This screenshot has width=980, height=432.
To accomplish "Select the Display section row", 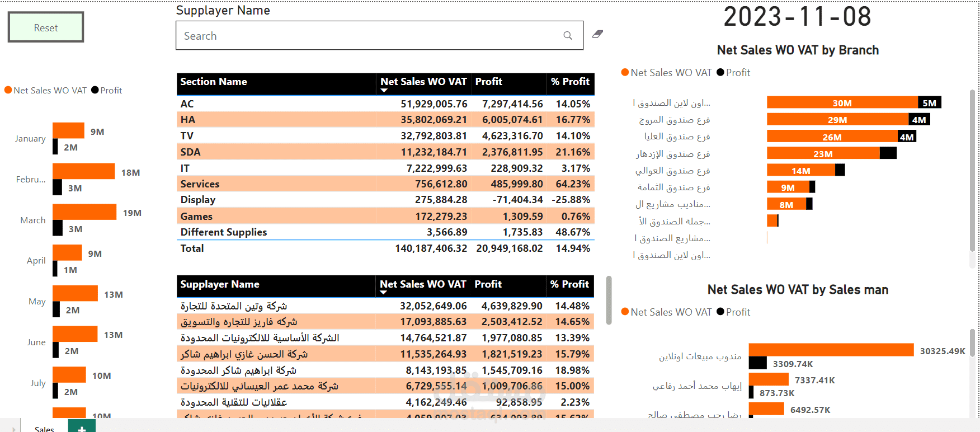I will pos(385,200).
